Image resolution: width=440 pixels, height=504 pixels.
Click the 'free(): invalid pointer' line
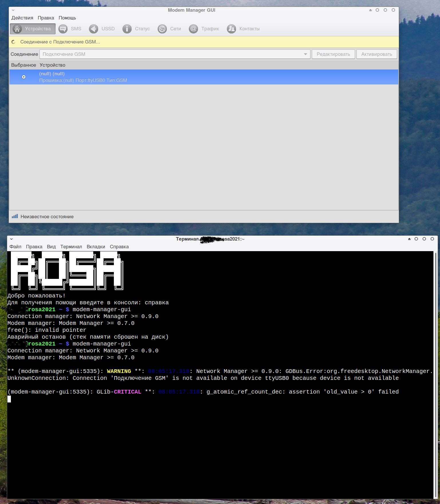47,330
